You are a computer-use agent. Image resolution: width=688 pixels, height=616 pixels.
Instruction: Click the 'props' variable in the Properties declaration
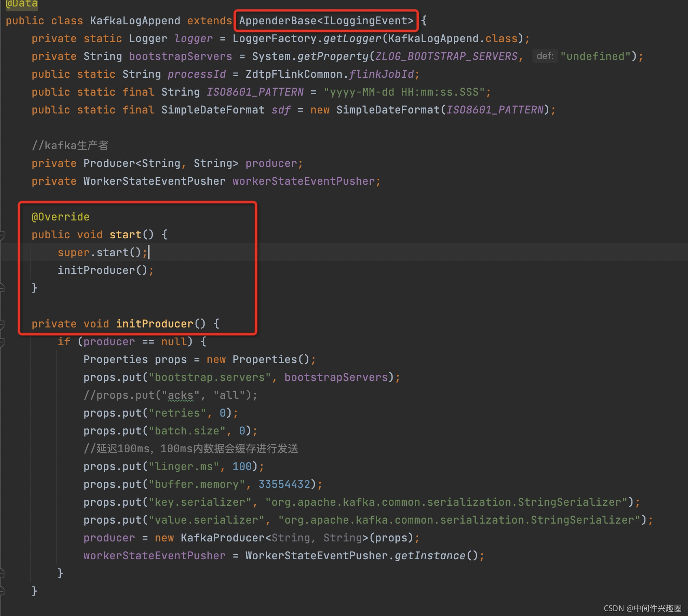tap(171, 359)
